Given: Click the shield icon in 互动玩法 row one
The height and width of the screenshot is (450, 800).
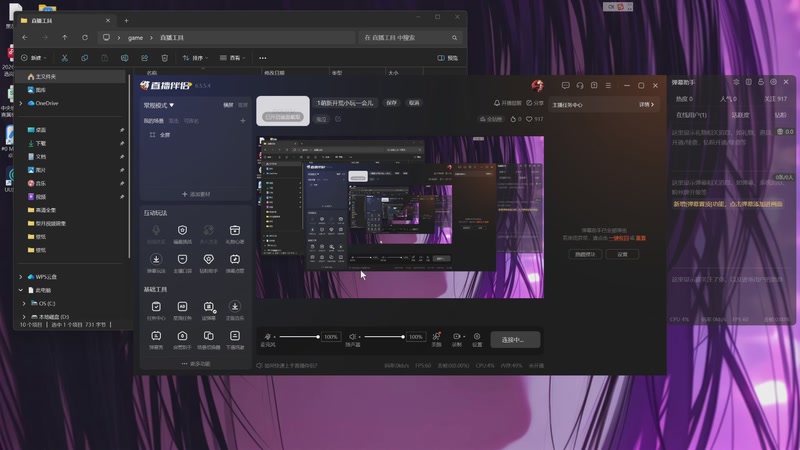Looking at the screenshot, I should [182, 230].
